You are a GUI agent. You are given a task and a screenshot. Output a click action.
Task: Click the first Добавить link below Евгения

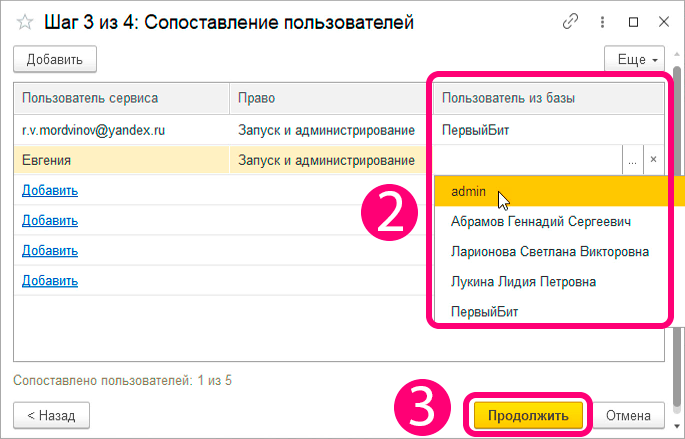pos(50,190)
